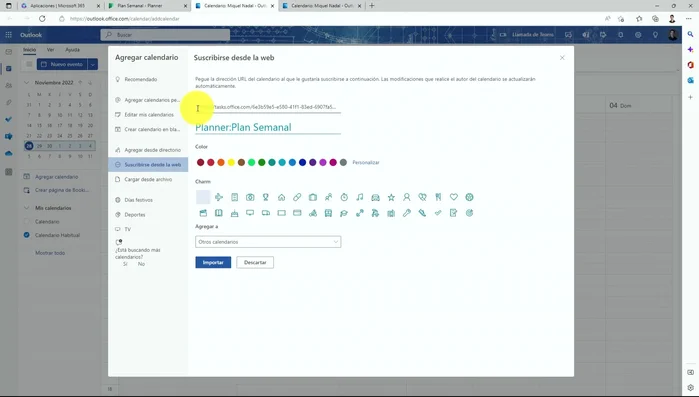Screen dimensions: 699x397
Task: Open Outlook settings gear icon
Action: (638, 35)
